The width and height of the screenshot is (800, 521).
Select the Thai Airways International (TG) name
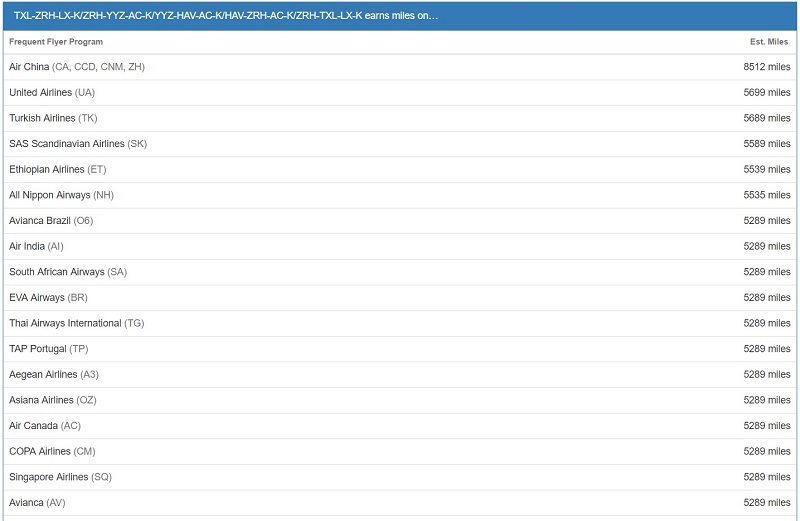(77, 323)
